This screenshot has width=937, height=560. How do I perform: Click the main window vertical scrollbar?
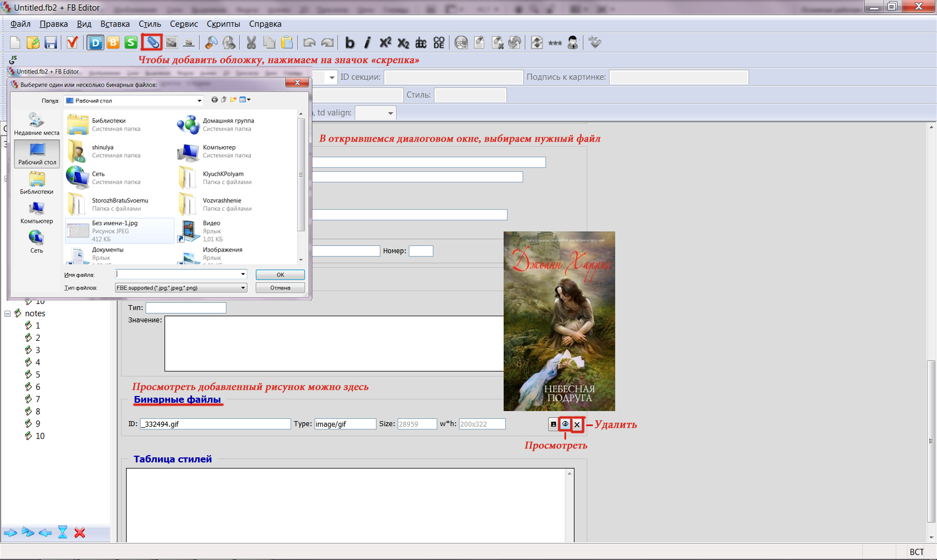point(931,441)
